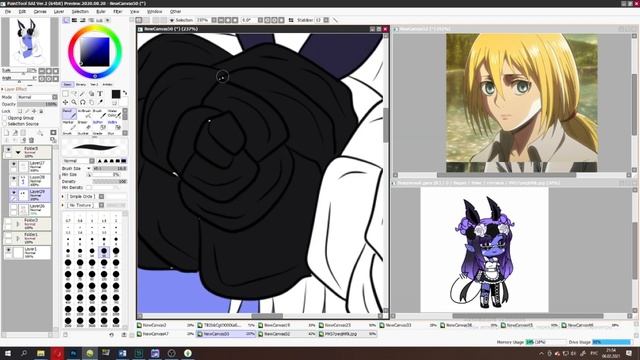Adjust the brush Density slider
This screenshot has width=640, height=360.
pos(110,182)
